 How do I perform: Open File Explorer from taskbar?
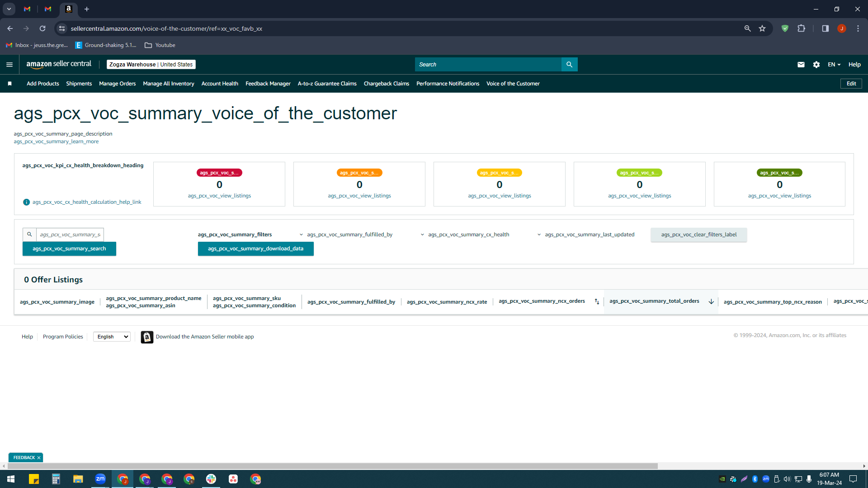pyautogui.click(x=78, y=479)
